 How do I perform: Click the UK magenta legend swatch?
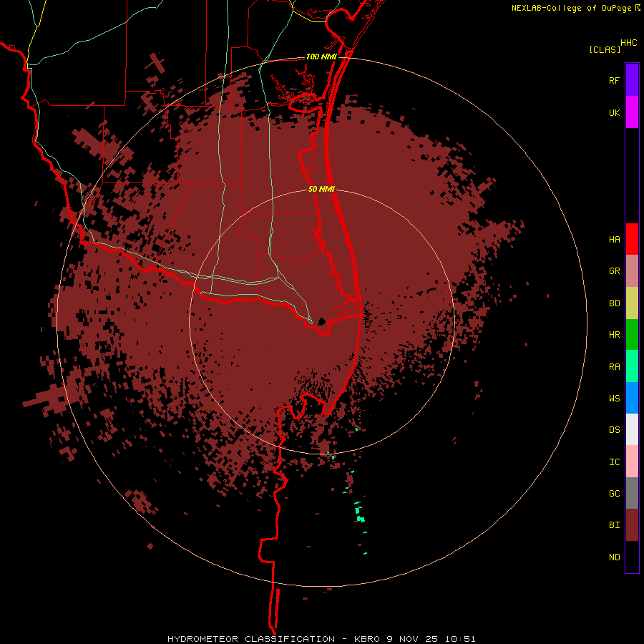click(x=632, y=112)
